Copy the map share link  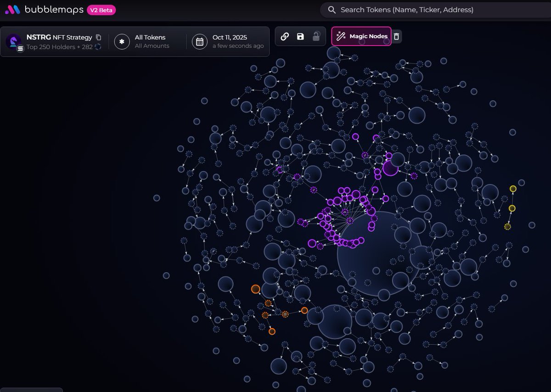click(285, 37)
